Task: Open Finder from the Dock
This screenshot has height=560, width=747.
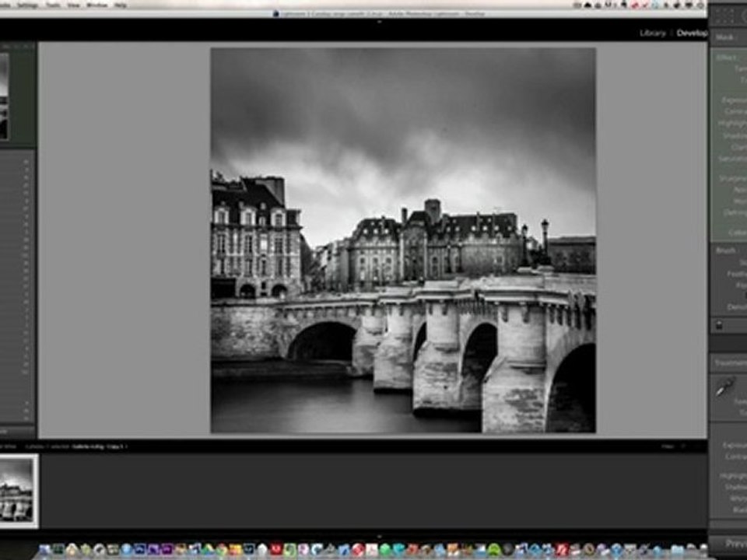Action: [x=45, y=550]
